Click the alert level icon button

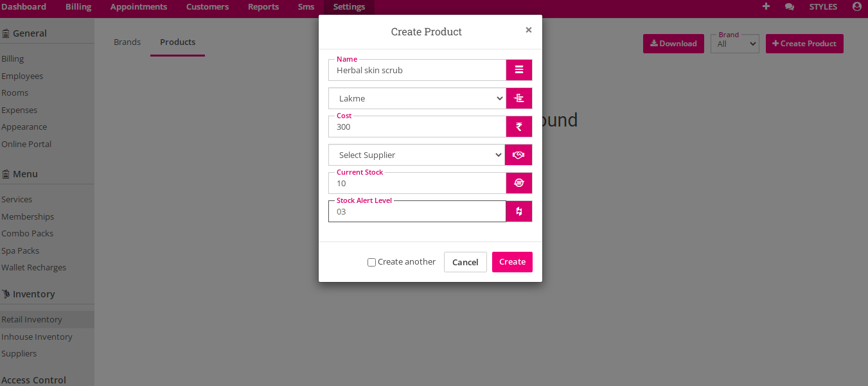[x=519, y=211]
